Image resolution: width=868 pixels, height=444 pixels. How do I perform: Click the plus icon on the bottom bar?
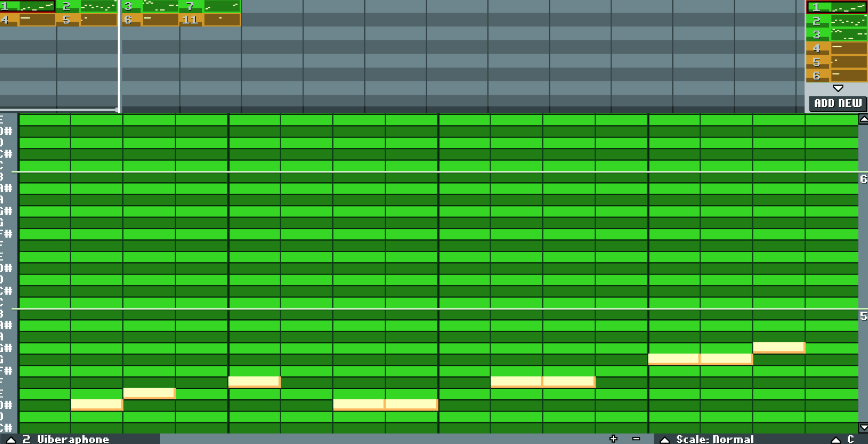613,439
